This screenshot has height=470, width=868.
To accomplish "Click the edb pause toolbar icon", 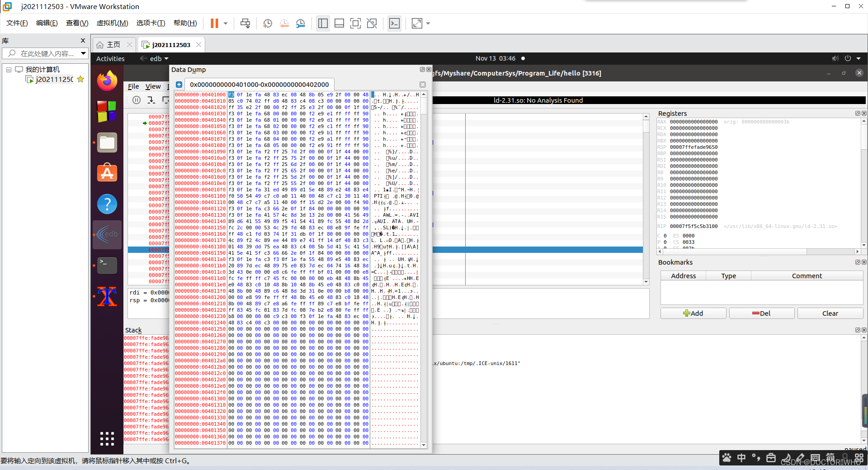I will tap(137, 100).
